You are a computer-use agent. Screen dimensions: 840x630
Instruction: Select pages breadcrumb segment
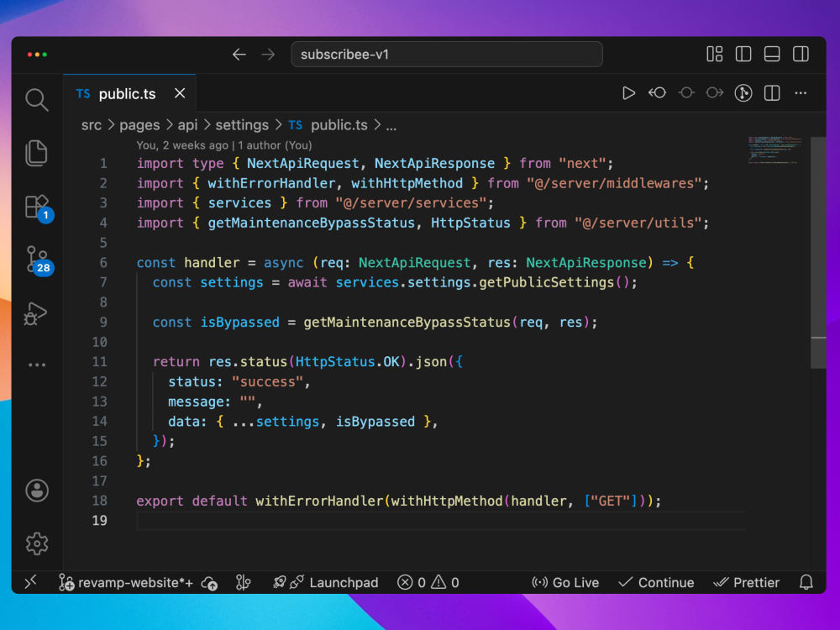[139, 125]
